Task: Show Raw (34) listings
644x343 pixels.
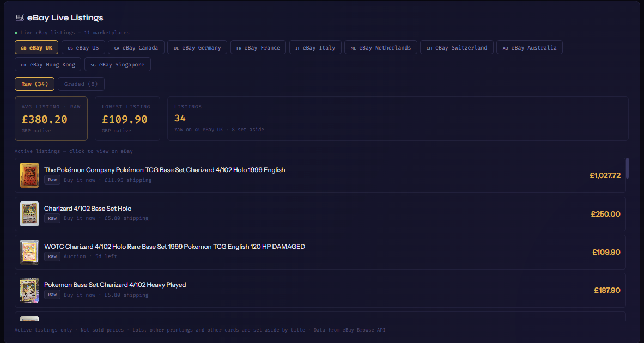Action: click(34, 84)
